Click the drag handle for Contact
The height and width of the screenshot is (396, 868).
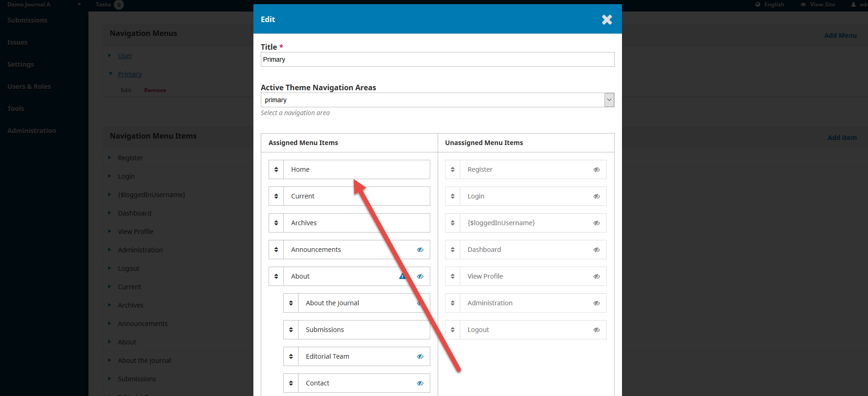(291, 383)
